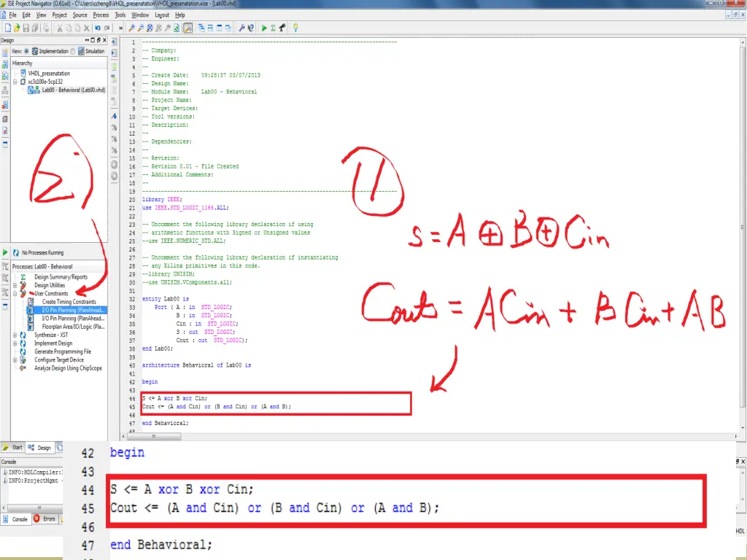Screen dimensions: 747x560
Task: Open the Layout menu
Action: point(162,15)
